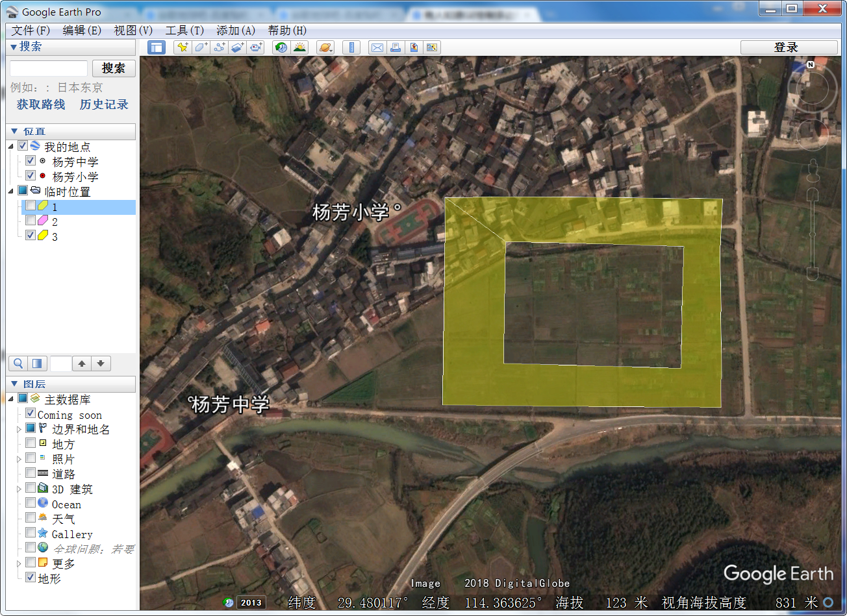The image size is (847, 616).
Task: Click the 2013 historical imagery date indicator
Action: pyautogui.click(x=251, y=602)
